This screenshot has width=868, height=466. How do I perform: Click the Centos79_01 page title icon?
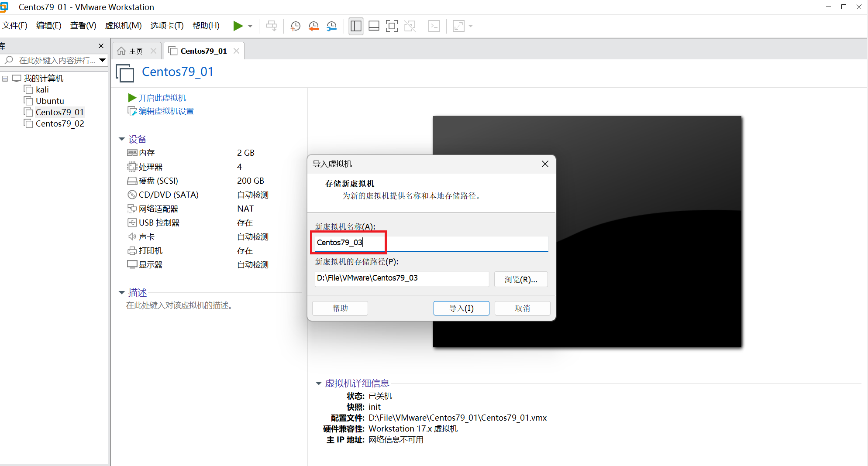125,73
